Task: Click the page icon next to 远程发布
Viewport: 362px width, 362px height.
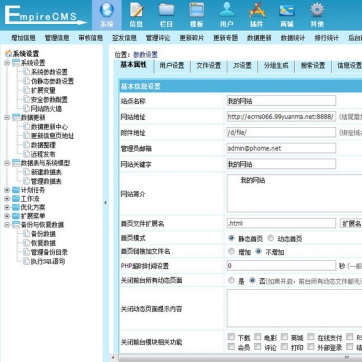Action: (x=26, y=154)
